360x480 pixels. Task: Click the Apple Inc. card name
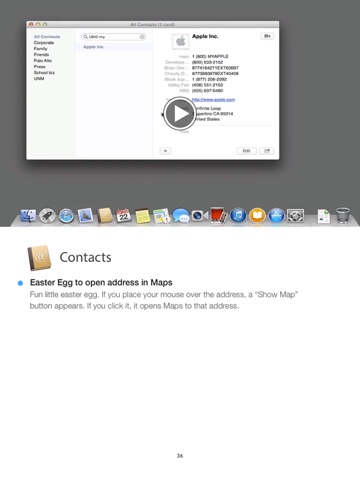(205, 36)
